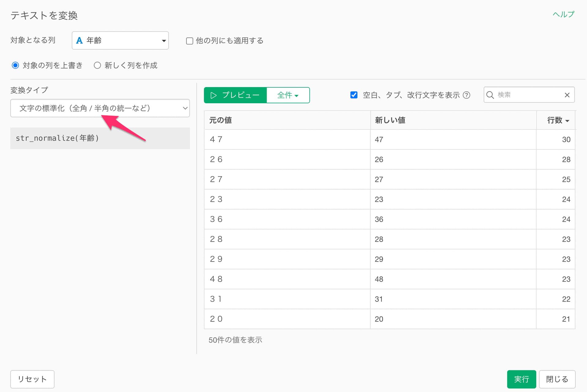Viewport: 587px width, 392px height.
Task: Click the 'リセット' button
Action: [32, 379]
